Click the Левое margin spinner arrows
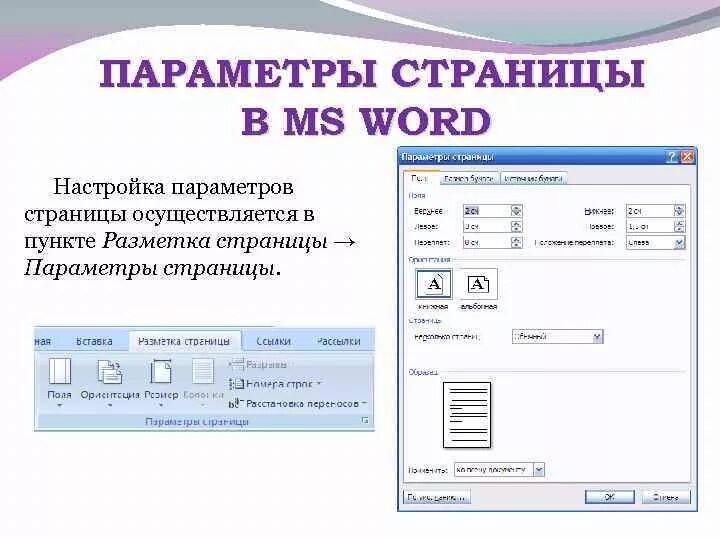 [x=517, y=226]
